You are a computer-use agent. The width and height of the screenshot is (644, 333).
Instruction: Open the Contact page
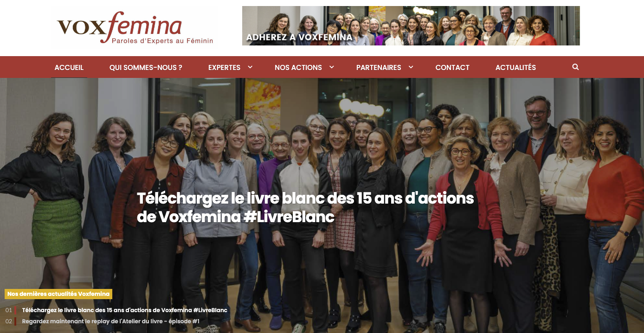[452, 67]
